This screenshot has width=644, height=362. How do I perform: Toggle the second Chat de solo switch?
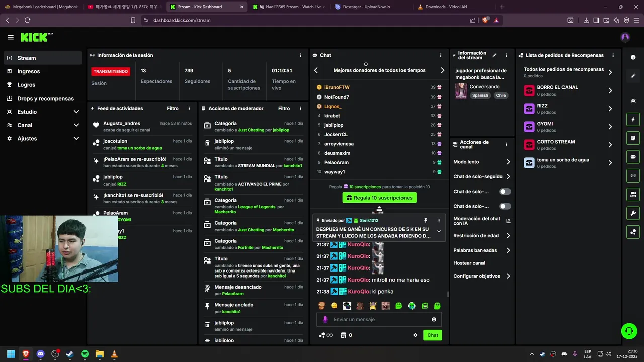pyautogui.click(x=505, y=206)
